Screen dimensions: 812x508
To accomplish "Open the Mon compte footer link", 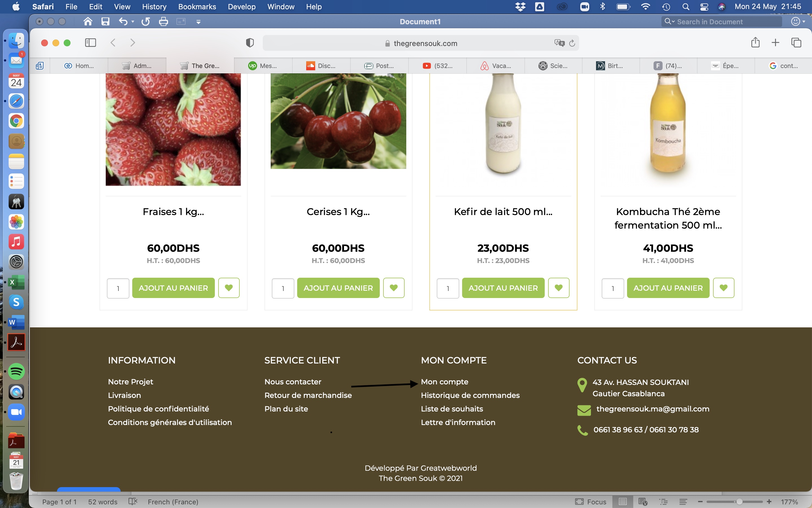I will [x=445, y=382].
